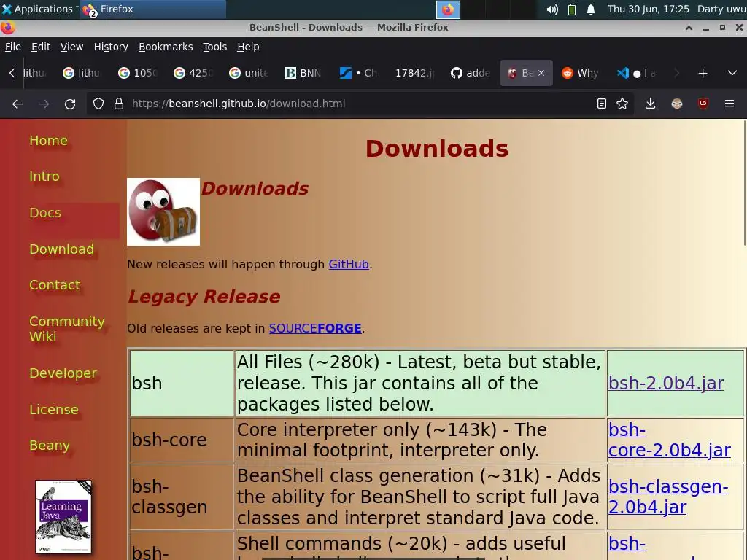Switch to the GitHub 'adde' tab
Viewport: 747px width, 560px height.
471,74
